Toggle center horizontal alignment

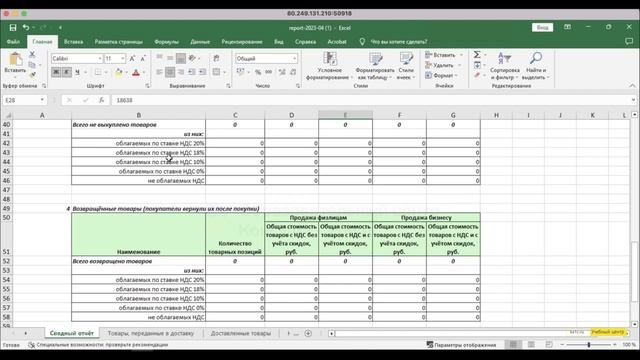coord(170,72)
